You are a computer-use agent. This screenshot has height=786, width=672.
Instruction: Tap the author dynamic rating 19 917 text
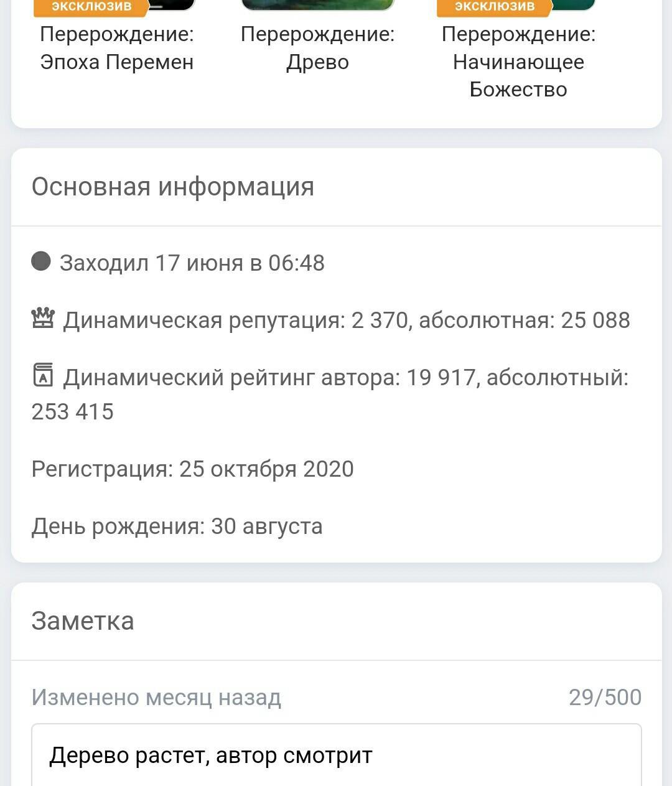[441, 378]
